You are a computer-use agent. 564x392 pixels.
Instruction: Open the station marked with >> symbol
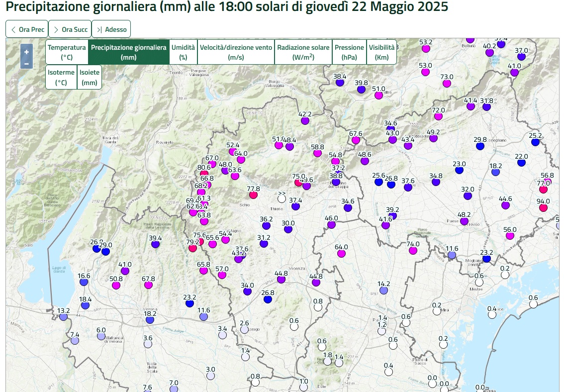(282, 199)
